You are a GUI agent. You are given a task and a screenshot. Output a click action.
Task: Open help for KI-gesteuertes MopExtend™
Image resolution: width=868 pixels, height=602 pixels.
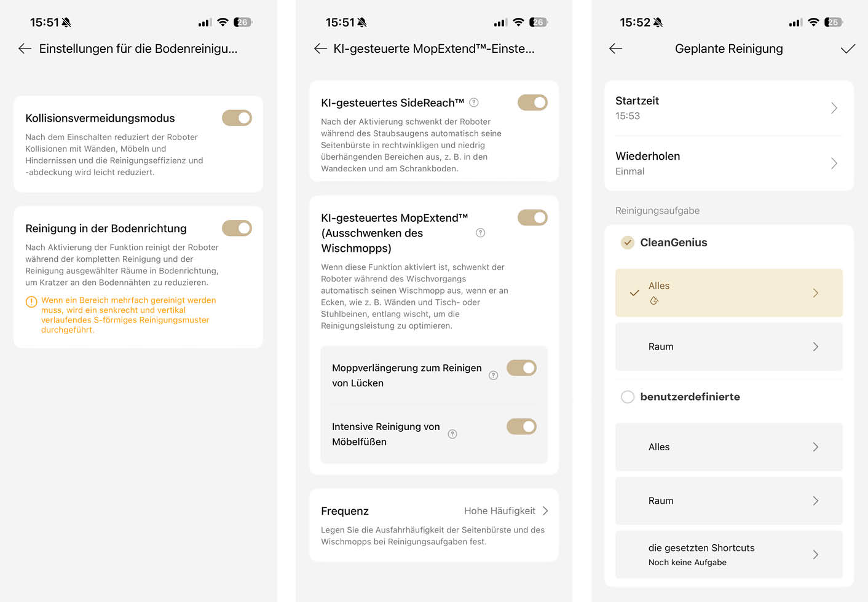tap(480, 233)
